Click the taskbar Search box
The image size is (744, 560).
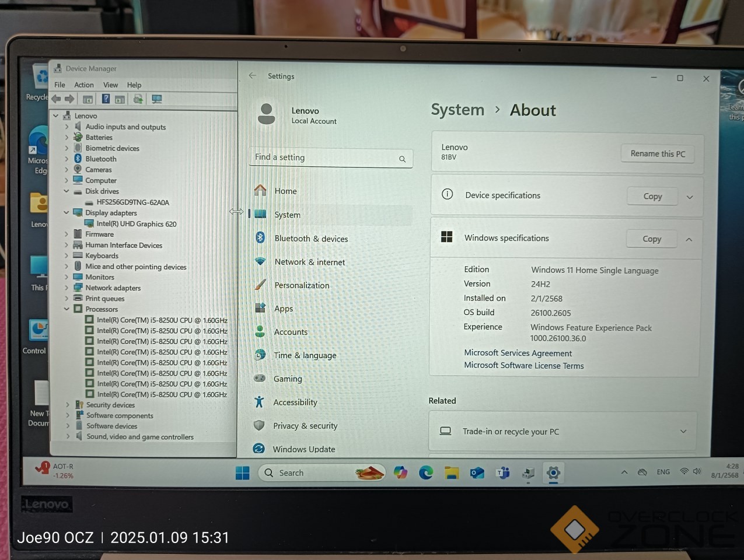tap(322, 473)
